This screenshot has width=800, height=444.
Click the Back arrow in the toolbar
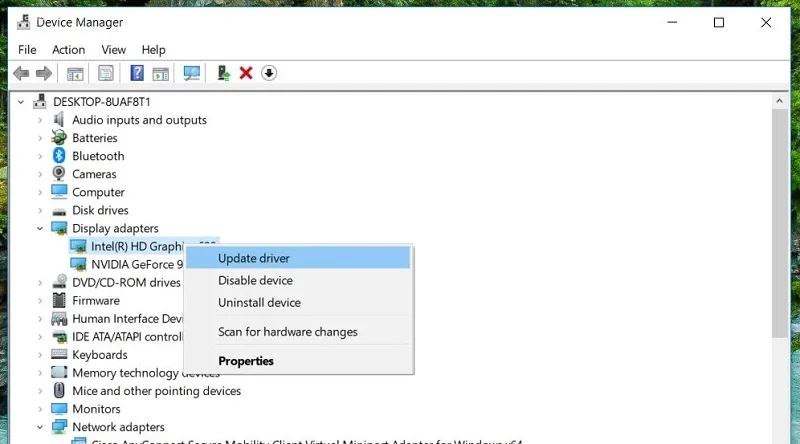point(21,73)
